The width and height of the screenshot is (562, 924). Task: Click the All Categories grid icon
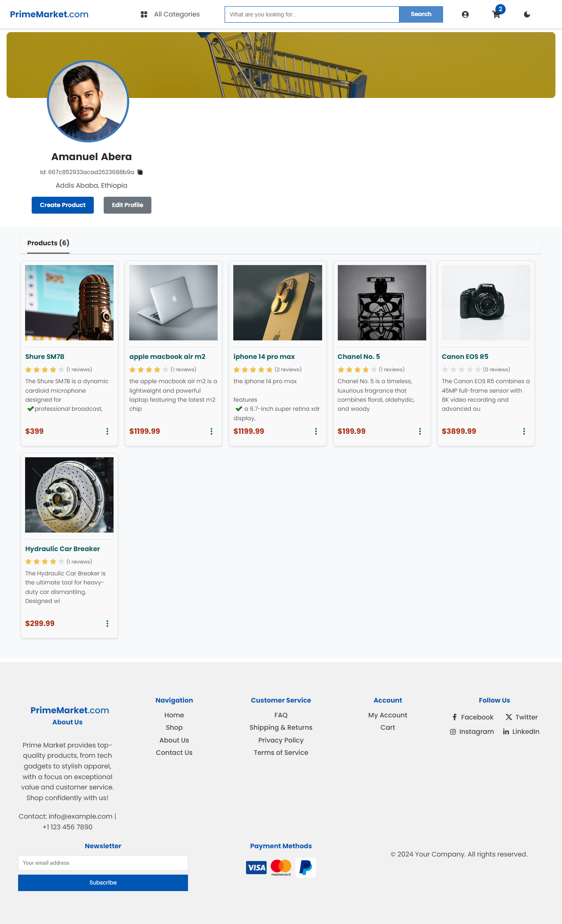pyautogui.click(x=144, y=14)
